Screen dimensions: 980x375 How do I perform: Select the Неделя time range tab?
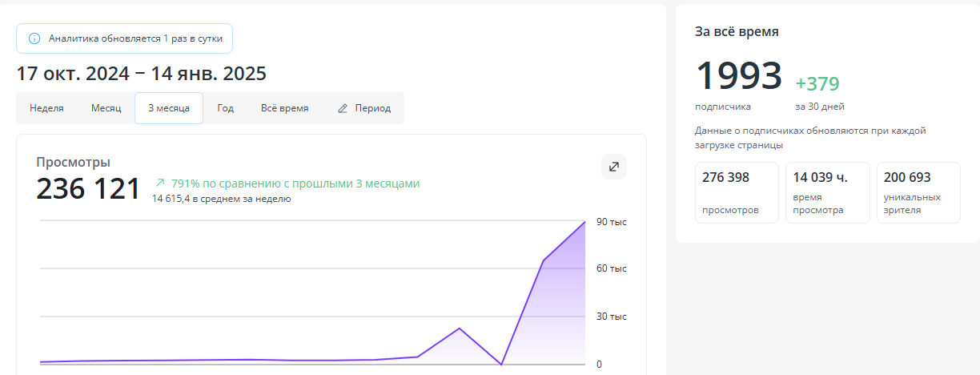[x=46, y=108]
